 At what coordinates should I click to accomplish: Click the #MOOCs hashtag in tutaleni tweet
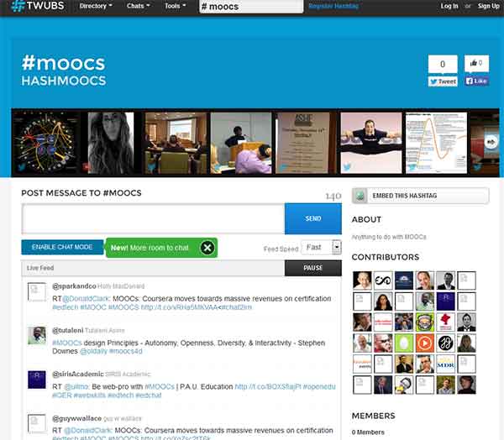67,343
